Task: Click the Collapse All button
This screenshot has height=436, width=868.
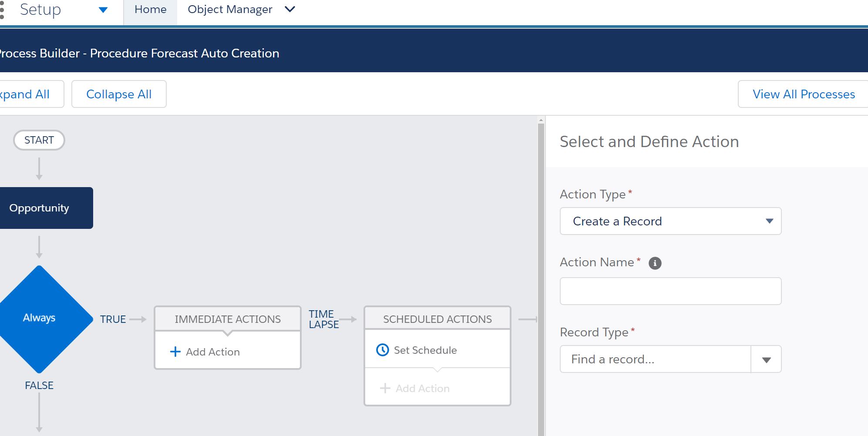Action: (119, 94)
